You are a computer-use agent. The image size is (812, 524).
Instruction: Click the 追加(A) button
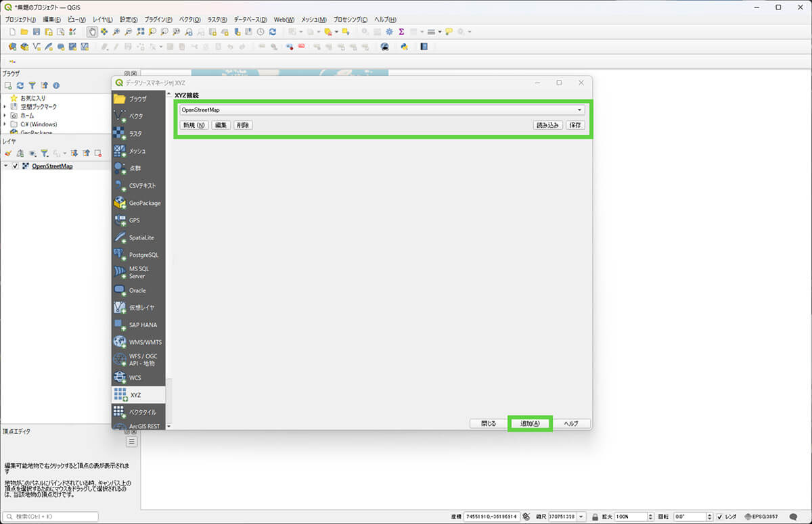click(530, 423)
